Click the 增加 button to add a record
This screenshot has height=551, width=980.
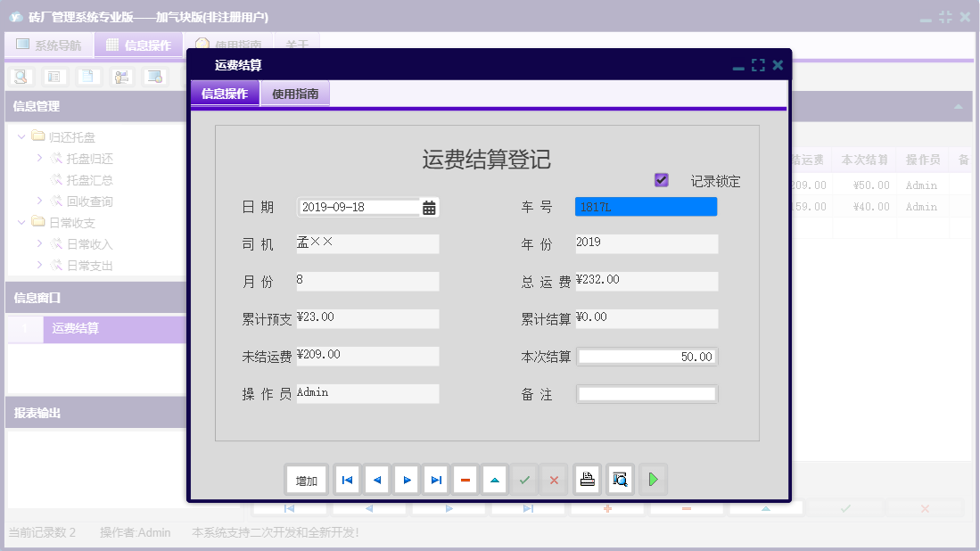(307, 479)
